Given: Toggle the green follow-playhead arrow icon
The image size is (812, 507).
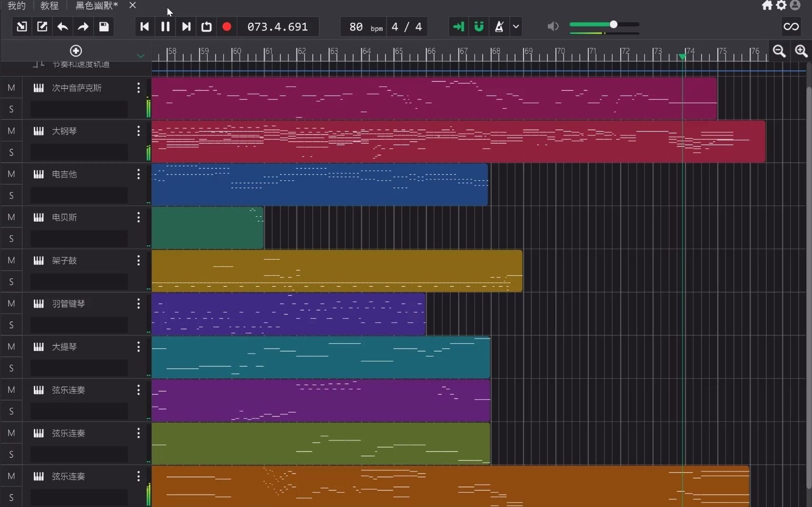Looking at the screenshot, I should click(x=458, y=27).
